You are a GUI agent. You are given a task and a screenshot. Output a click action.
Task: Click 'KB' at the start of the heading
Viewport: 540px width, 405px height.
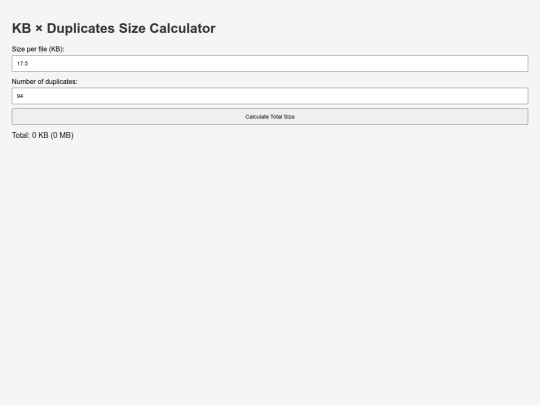pyautogui.click(x=21, y=28)
